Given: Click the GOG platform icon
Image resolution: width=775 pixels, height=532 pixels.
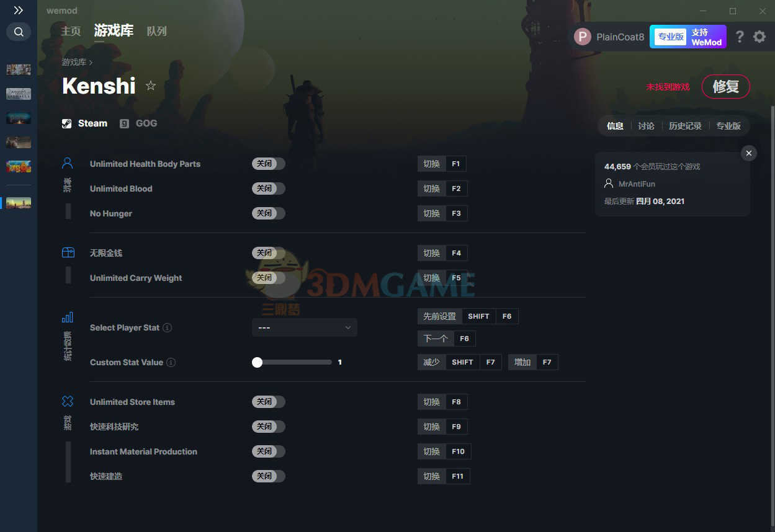Looking at the screenshot, I should click(x=124, y=123).
